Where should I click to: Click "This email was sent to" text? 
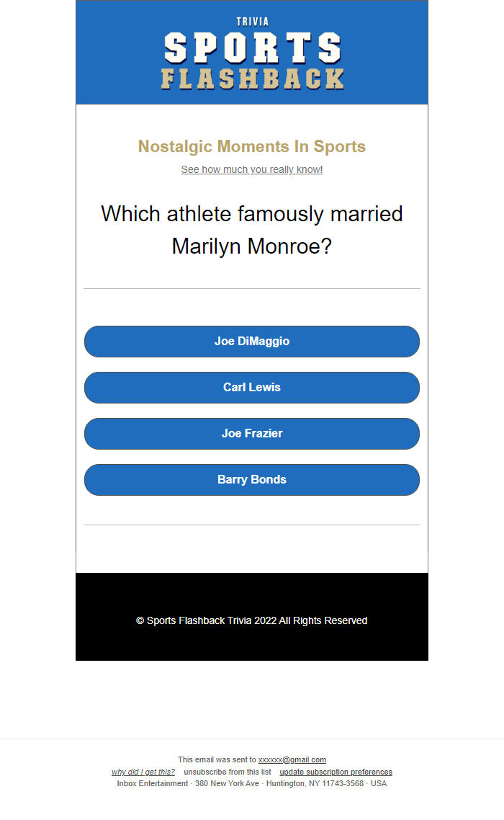coord(217,759)
